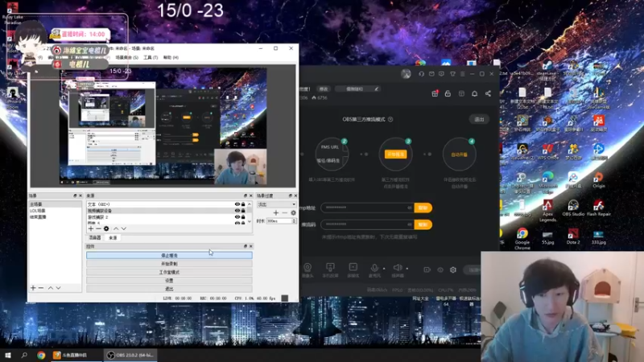Toggle visibility of 游戏捕获 2 source
This screenshot has width=644, height=362.
click(237, 216)
